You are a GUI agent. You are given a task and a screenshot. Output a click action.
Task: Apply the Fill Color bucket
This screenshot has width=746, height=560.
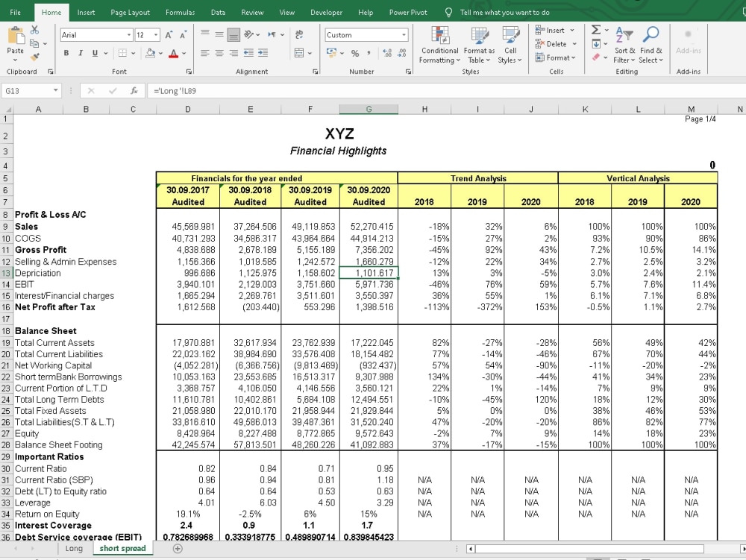pos(151,53)
